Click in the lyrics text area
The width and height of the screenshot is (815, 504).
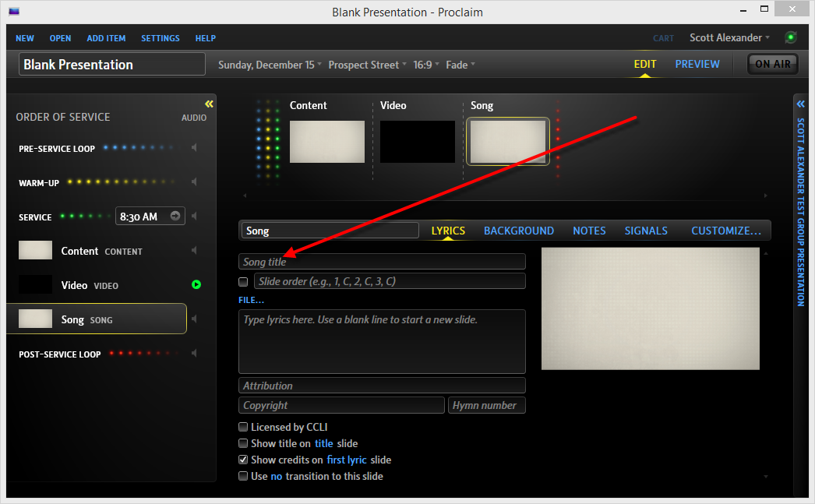(x=382, y=341)
